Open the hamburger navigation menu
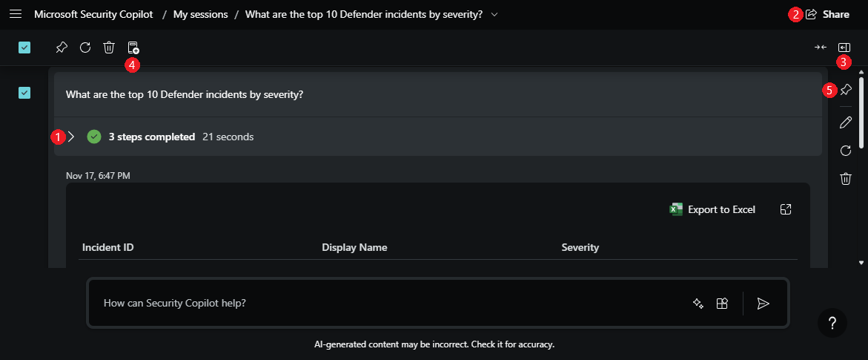 [x=16, y=14]
